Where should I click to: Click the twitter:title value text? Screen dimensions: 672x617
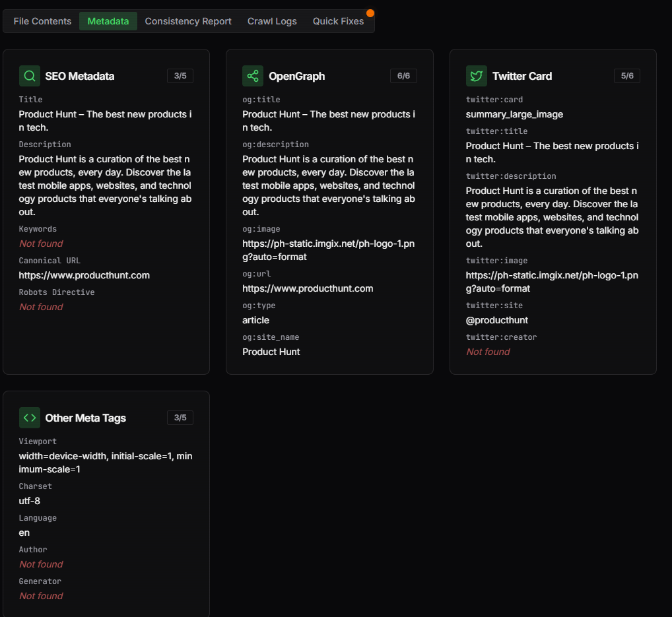click(x=552, y=152)
